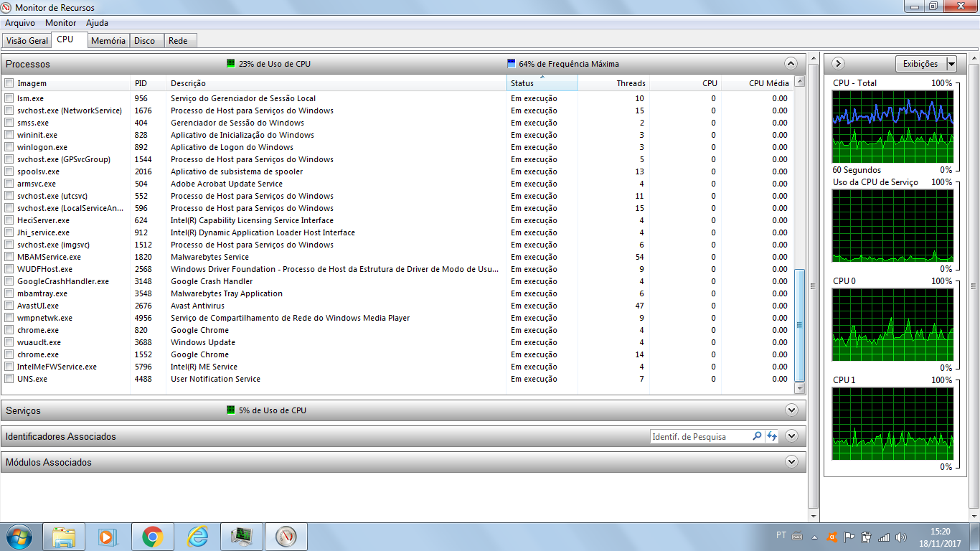Select the HeciServer.exe row
The image size is (980, 551).
click(397, 220)
